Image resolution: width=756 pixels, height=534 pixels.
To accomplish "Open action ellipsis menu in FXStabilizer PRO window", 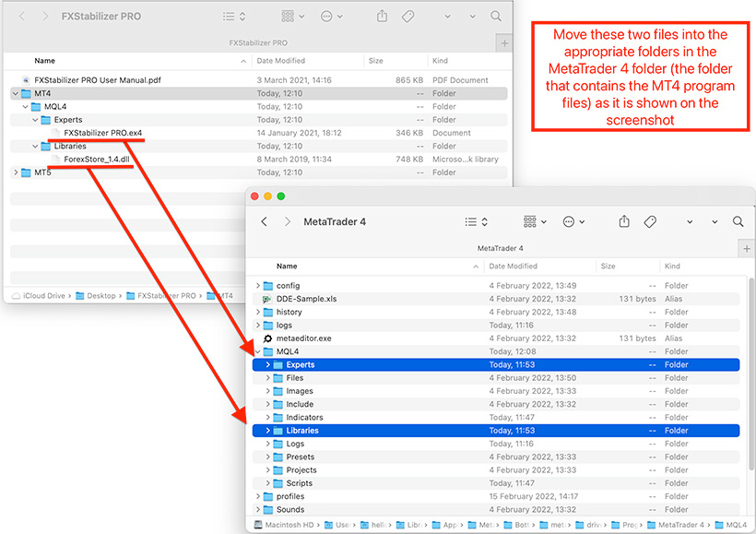I will [x=331, y=17].
